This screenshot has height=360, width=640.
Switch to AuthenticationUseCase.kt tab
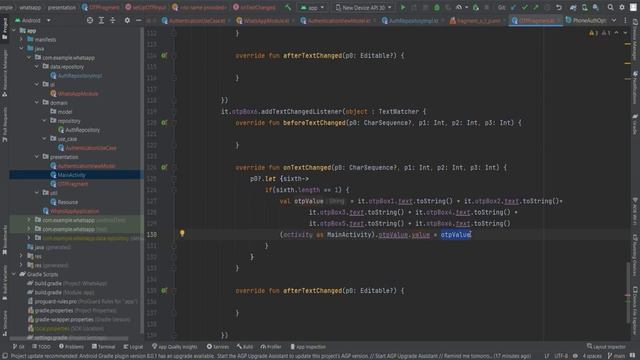point(197,20)
